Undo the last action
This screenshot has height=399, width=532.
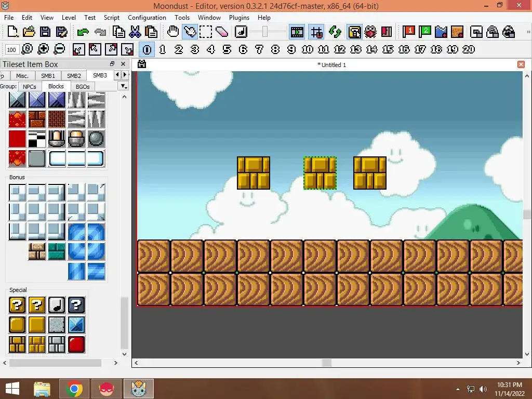point(83,32)
